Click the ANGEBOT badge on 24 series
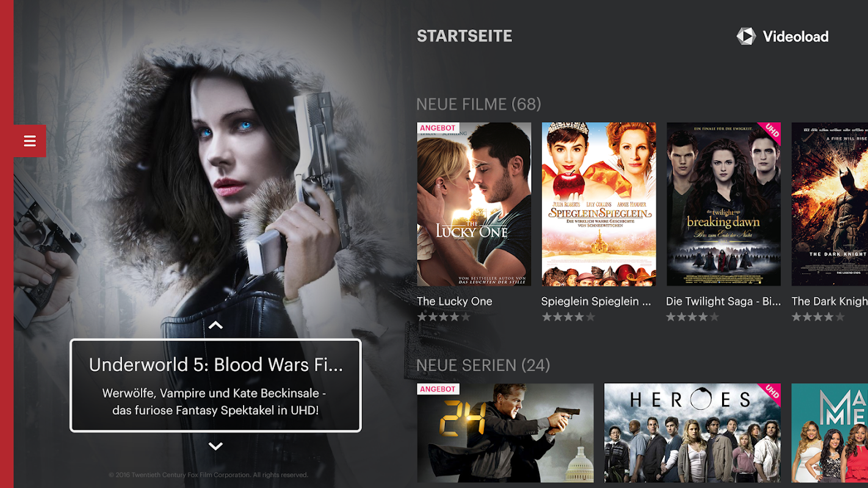868x488 pixels. click(x=438, y=389)
